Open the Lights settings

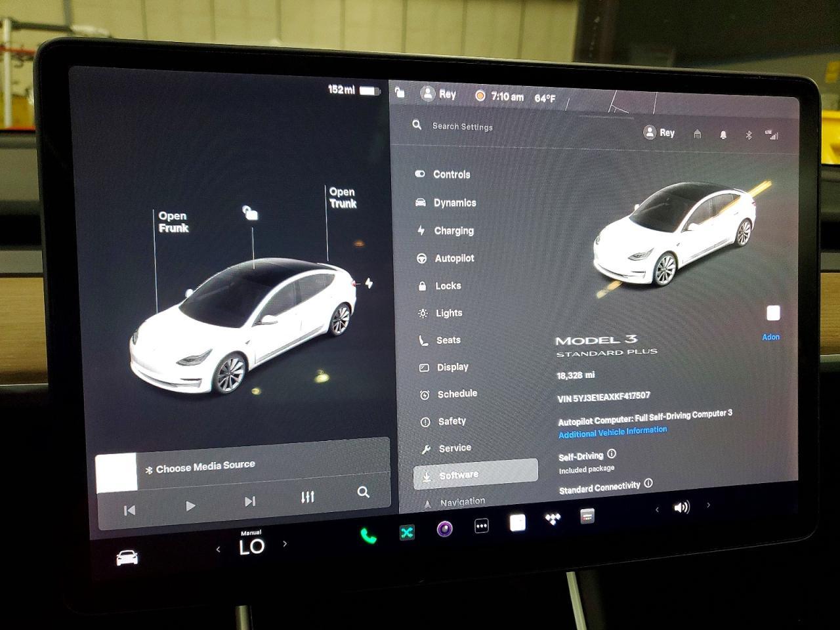pyautogui.click(x=440, y=313)
